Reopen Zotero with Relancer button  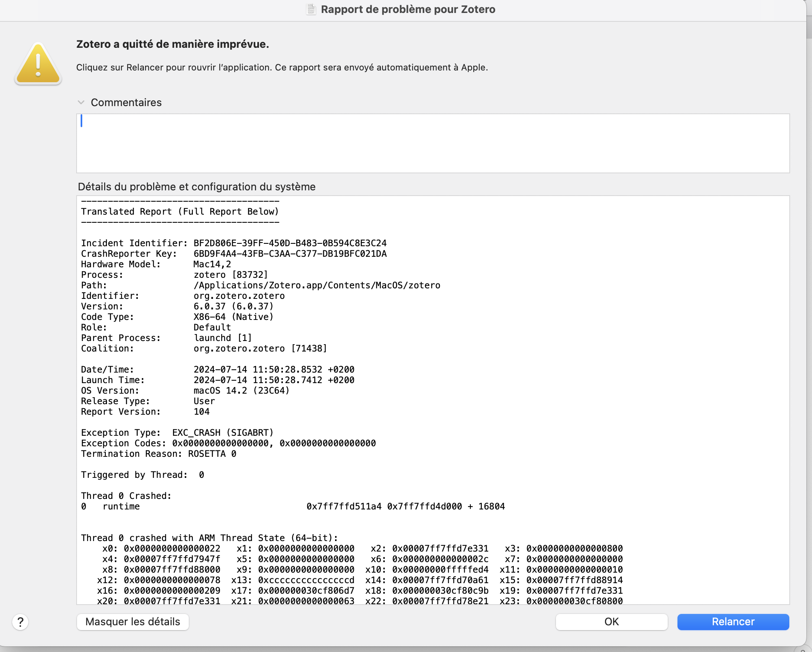(x=733, y=622)
